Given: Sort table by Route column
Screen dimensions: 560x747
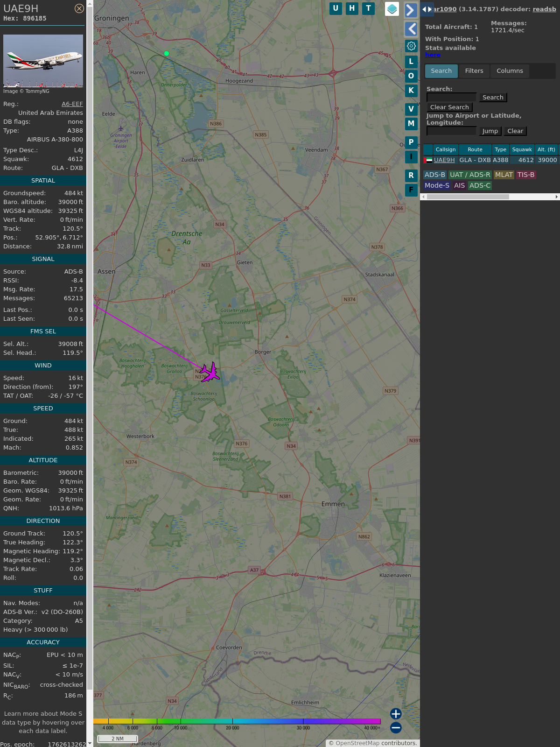Looking at the screenshot, I should (475, 149).
